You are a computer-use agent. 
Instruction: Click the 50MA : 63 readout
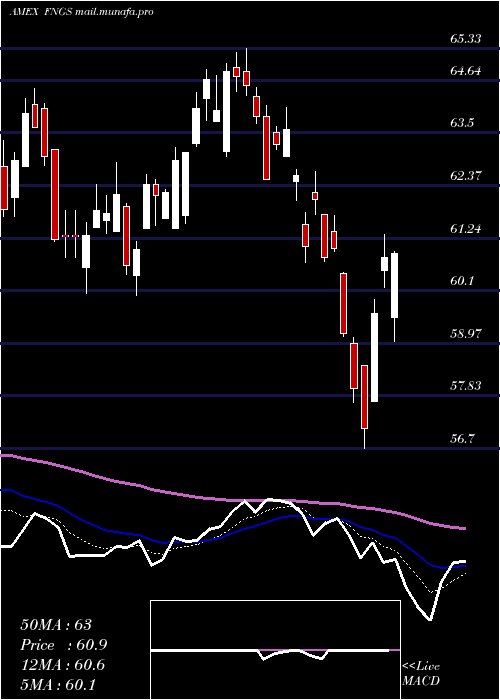(x=56, y=625)
